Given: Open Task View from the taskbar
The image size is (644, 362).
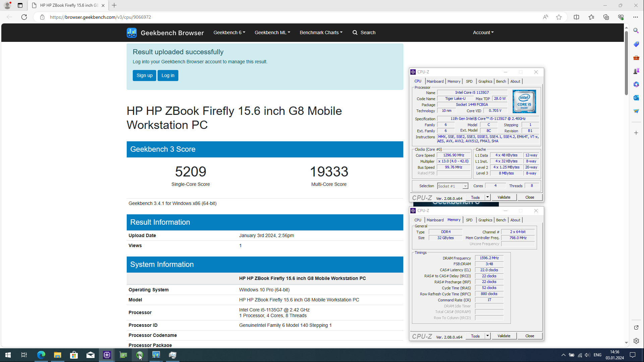Looking at the screenshot, I should tap(24, 355).
